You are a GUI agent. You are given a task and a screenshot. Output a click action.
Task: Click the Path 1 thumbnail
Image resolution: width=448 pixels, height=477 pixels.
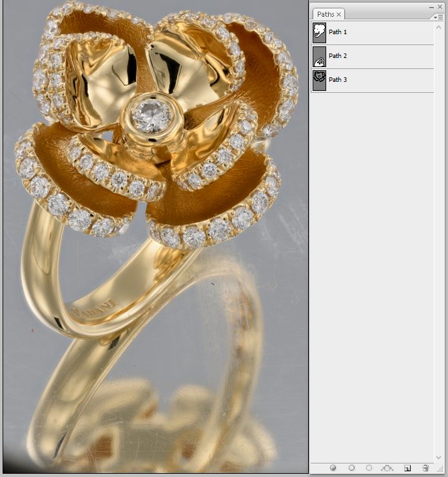click(x=319, y=32)
